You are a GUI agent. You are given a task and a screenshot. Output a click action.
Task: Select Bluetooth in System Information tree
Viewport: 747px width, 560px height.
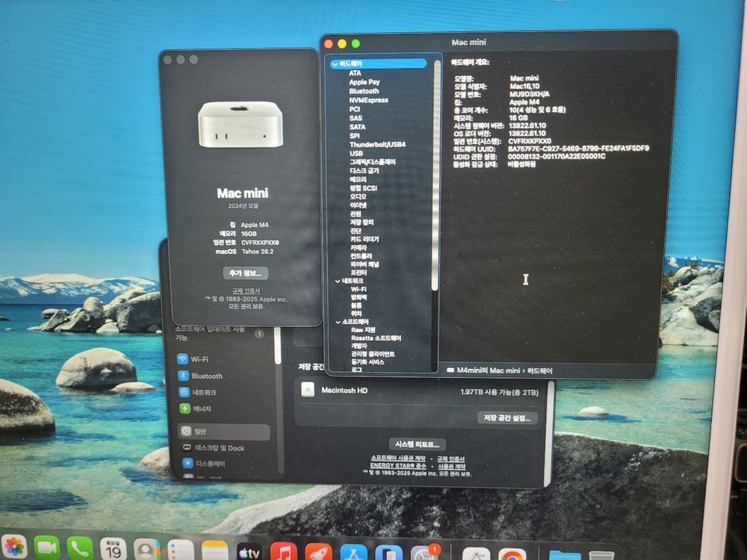point(364,91)
